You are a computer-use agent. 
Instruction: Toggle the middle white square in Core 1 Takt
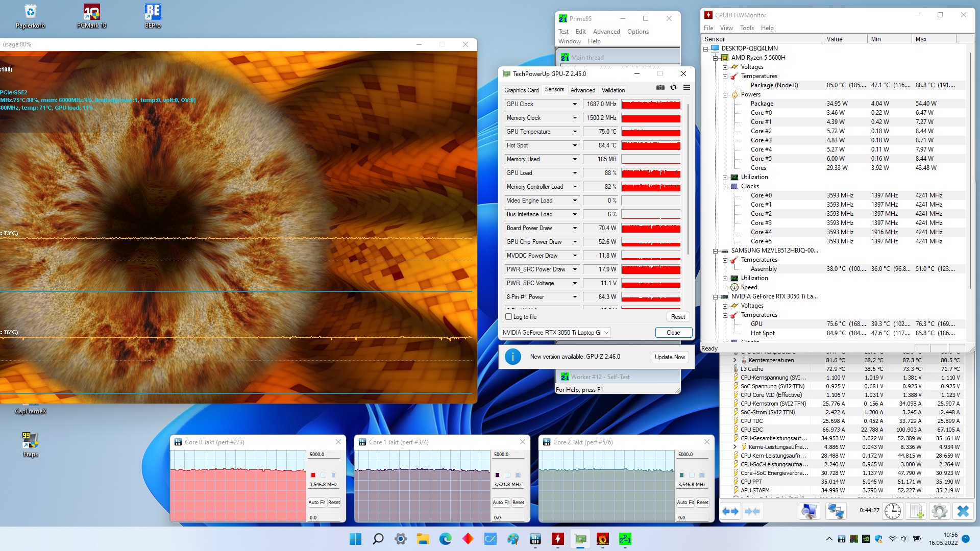507,475
